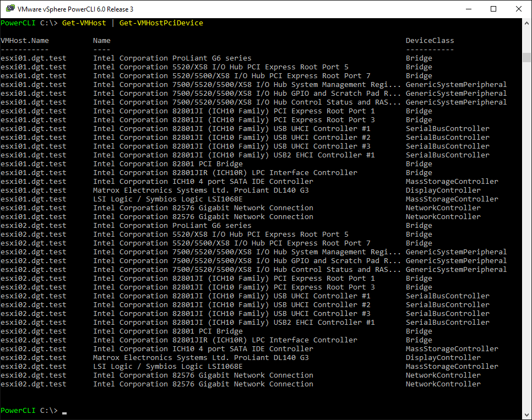Close the PowerCLI window
Image resolution: width=532 pixels, height=420 pixels.
coord(518,9)
